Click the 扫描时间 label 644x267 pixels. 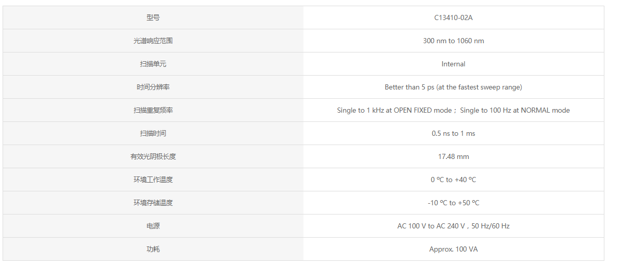[x=153, y=133]
